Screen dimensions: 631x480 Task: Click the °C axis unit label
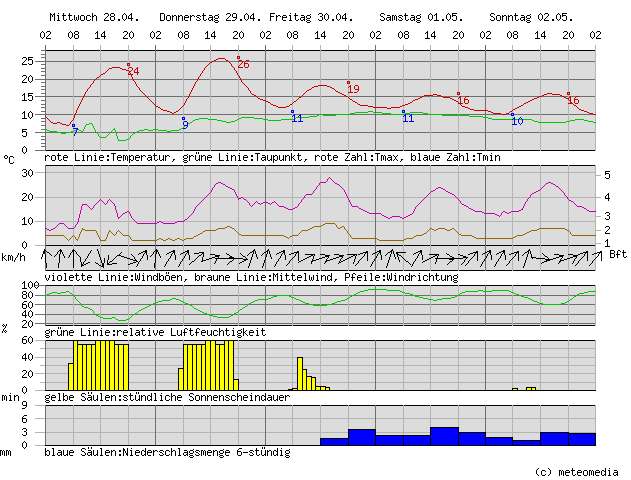pos(9,158)
